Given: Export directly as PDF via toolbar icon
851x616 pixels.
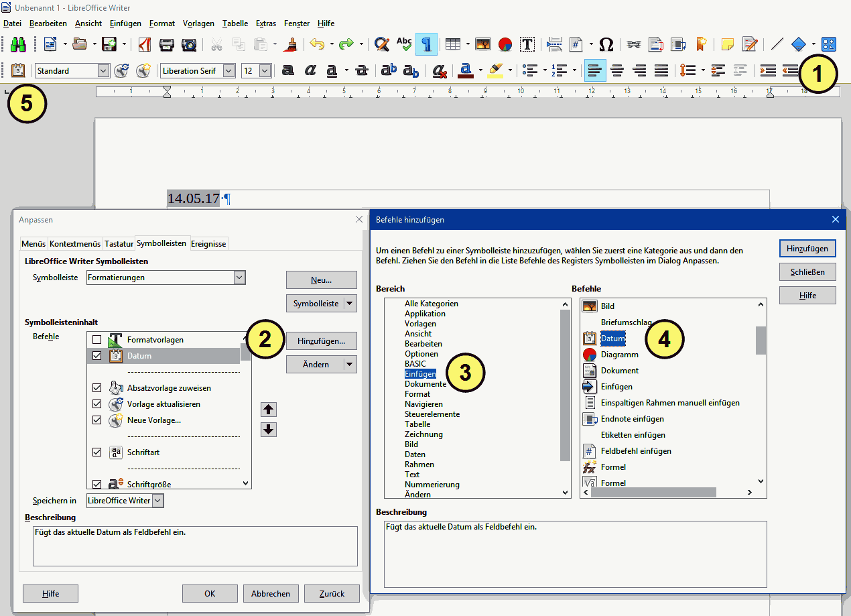Looking at the screenshot, I should 144,44.
